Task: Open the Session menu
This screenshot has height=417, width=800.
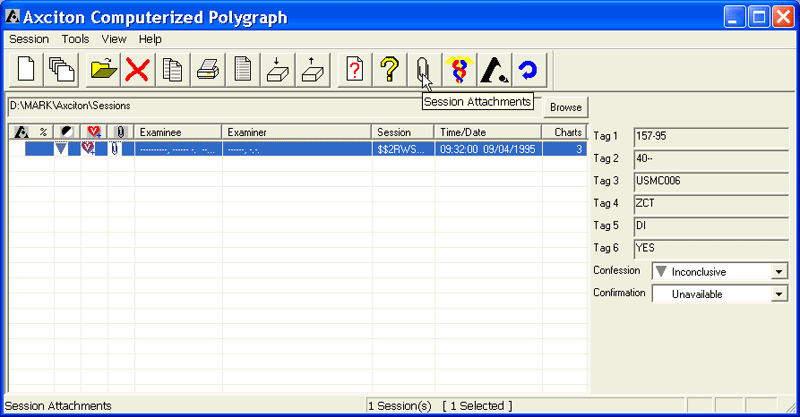Action: coord(29,39)
